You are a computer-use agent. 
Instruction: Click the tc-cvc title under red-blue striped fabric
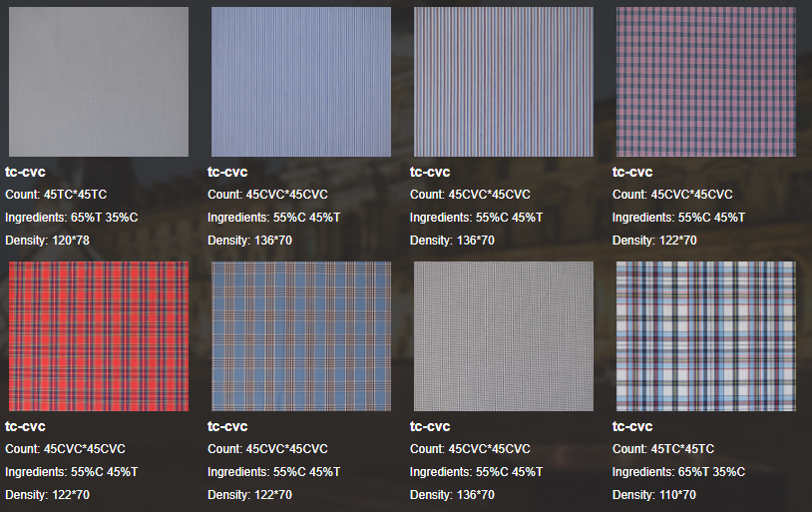click(430, 172)
